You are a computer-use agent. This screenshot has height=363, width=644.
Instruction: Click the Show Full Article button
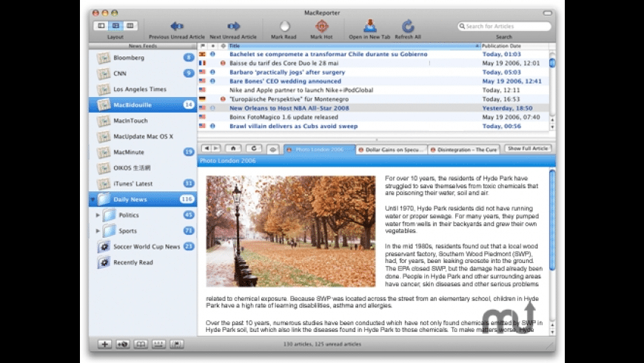(527, 149)
